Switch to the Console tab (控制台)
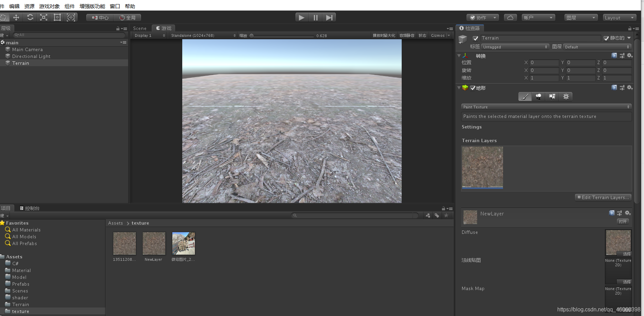 (x=30, y=208)
